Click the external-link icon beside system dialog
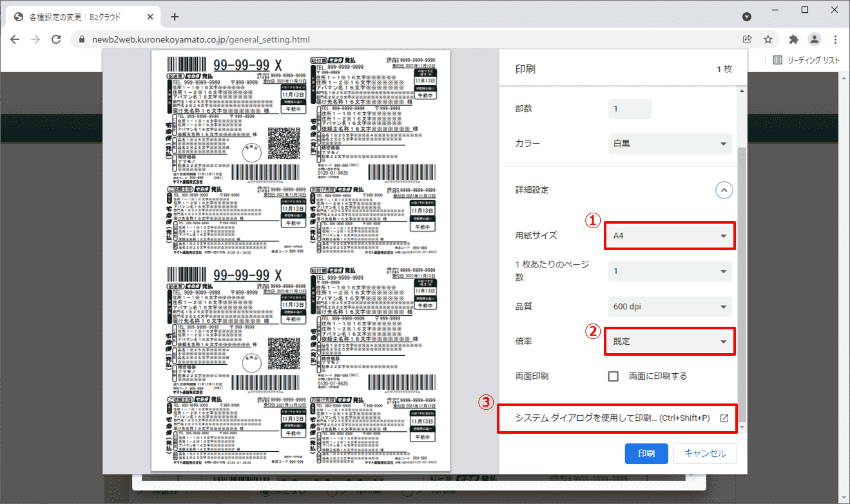This screenshot has height=504, width=850. pyautogui.click(x=724, y=418)
